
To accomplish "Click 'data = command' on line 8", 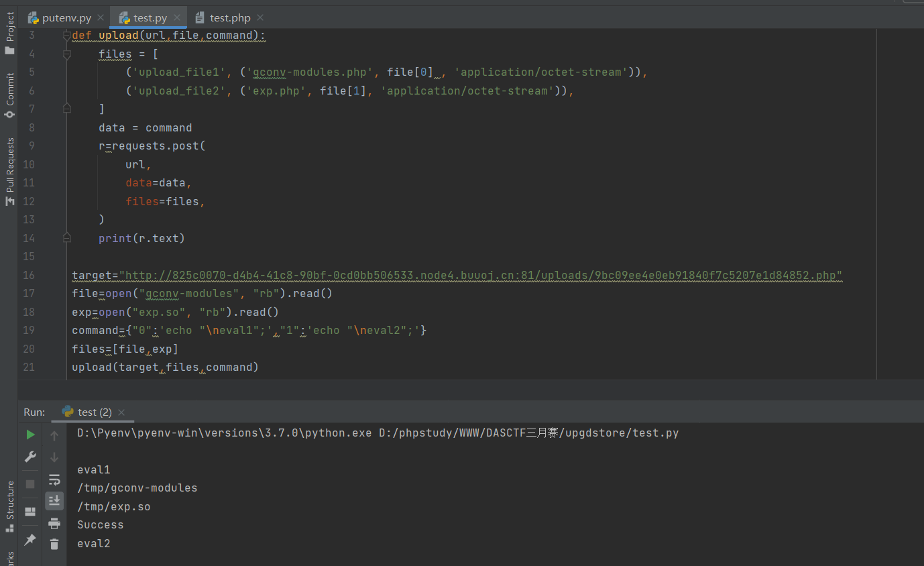I will tap(145, 127).
